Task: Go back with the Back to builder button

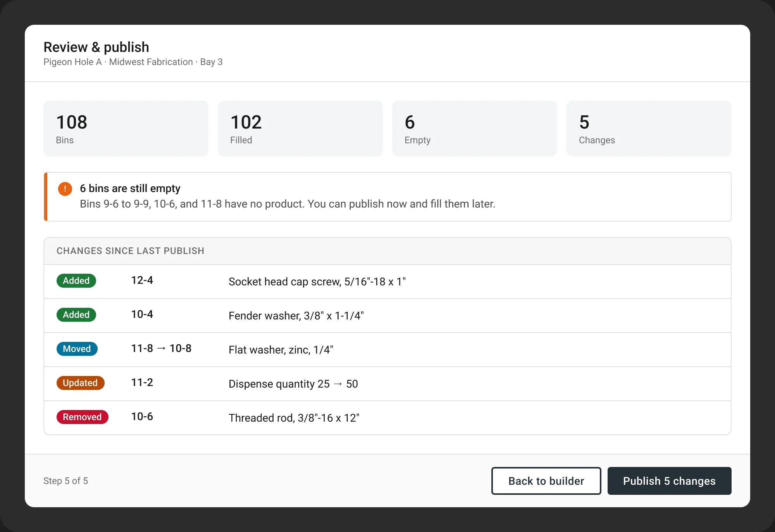Action: tap(546, 481)
